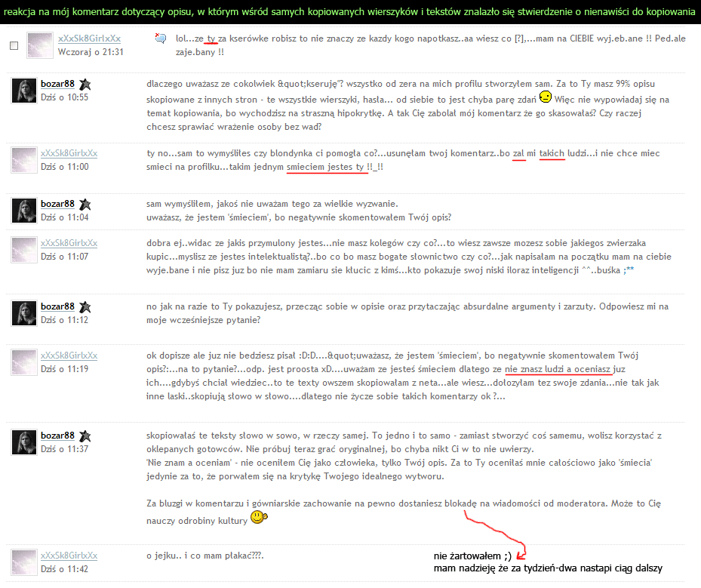The height and width of the screenshot is (588, 701).
Task: Click the smiling emoticon in the 11:37 comment
Action: 258,517
